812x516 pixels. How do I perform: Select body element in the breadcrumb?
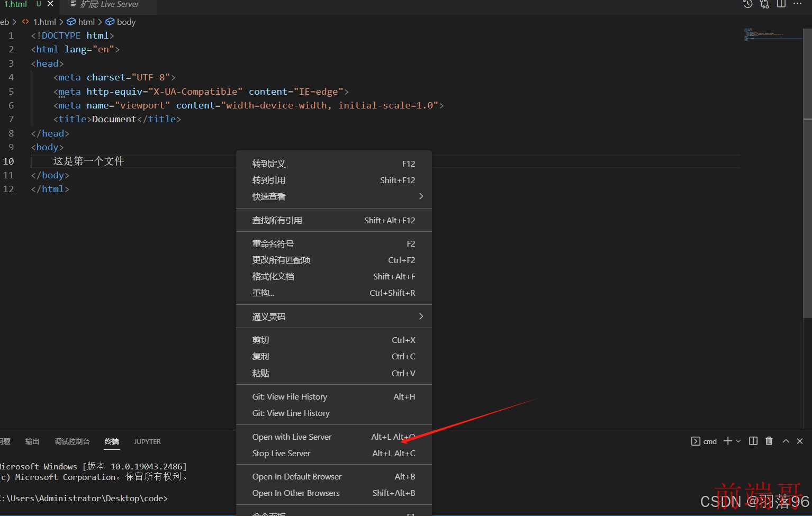(126, 22)
